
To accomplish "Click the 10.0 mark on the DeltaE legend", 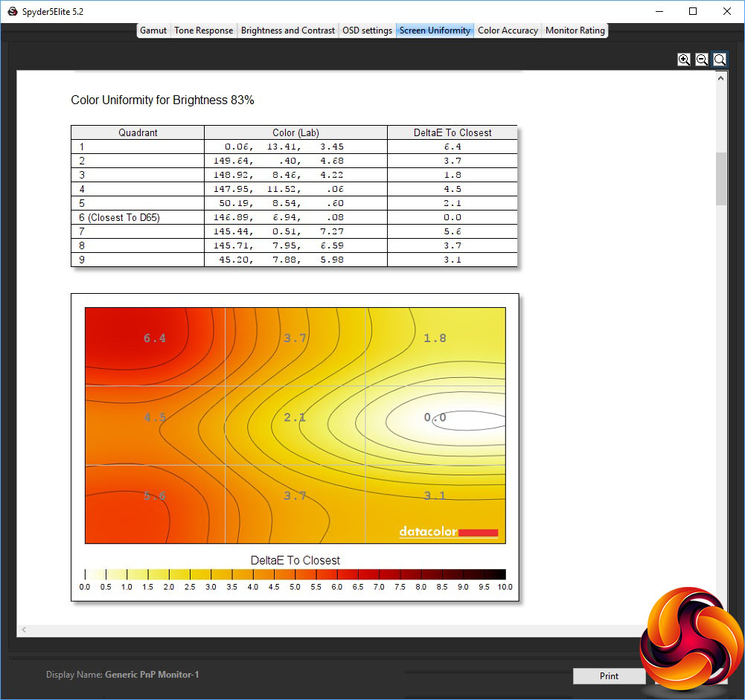I will (x=505, y=587).
